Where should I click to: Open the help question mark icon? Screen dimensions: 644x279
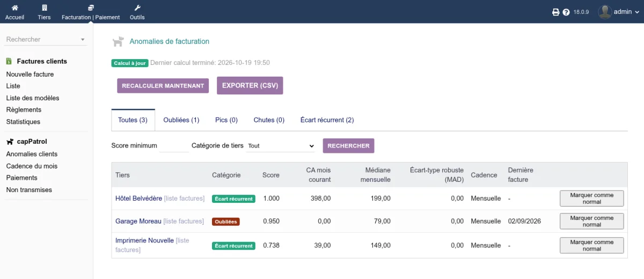[x=566, y=12]
